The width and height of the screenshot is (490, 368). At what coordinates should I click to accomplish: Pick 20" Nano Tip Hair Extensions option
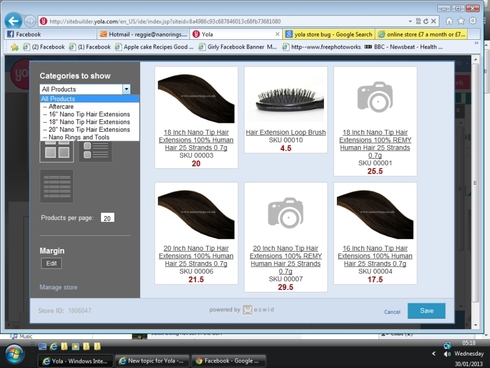[x=89, y=130]
